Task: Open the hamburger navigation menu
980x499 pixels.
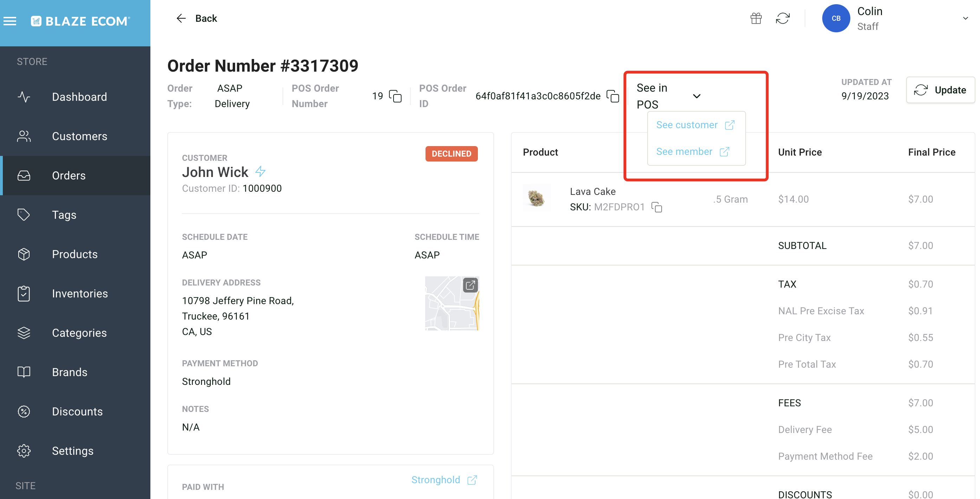Action: tap(10, 21)
